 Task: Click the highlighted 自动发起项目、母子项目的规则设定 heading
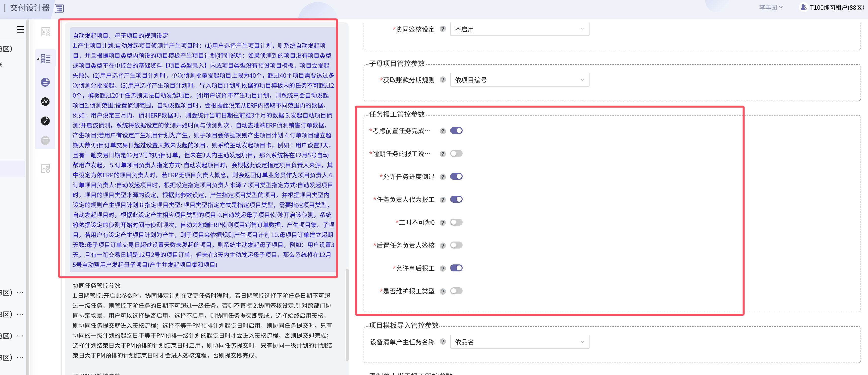coord(120,36)
